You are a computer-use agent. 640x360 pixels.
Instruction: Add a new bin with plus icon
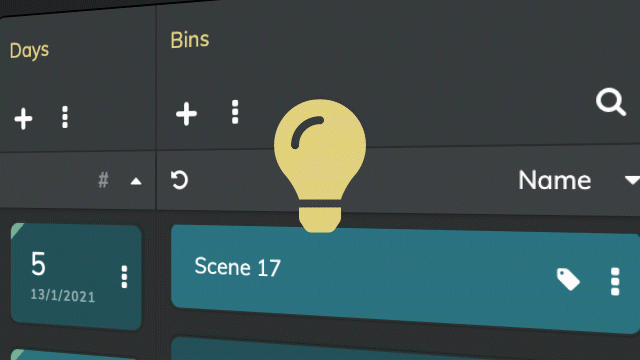click(187, 113)
